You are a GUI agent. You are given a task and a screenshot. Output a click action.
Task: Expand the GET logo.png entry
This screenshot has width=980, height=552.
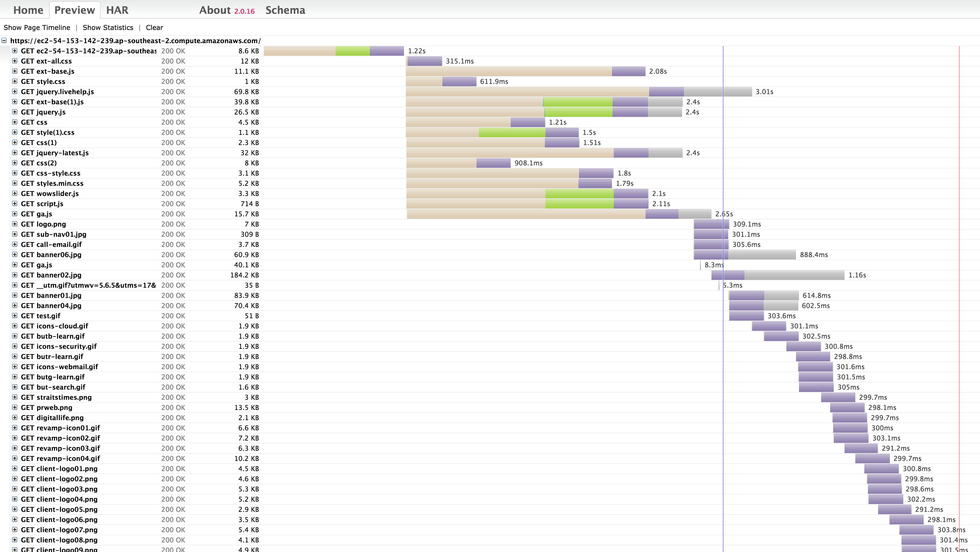tap(14, 224)
